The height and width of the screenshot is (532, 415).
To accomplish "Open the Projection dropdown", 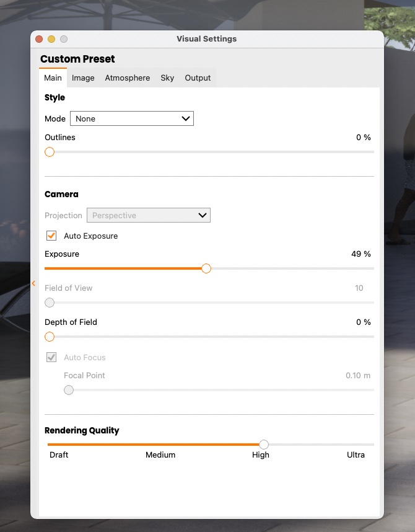I will click(149, 216).
